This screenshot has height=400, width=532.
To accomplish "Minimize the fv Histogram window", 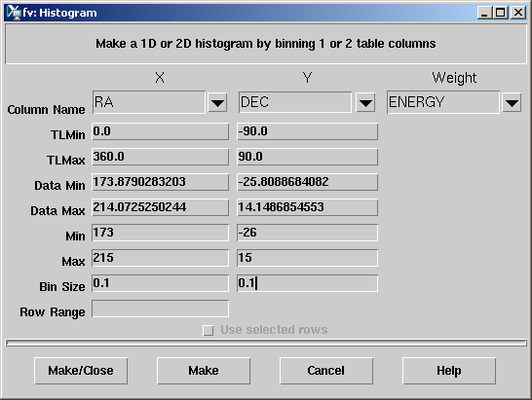I will click(484, 13).
